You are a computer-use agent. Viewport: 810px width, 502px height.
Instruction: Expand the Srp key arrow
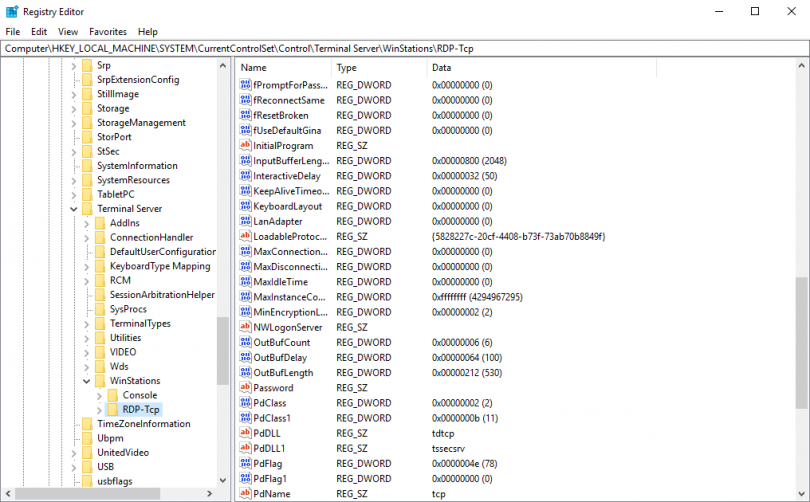click(x=74, y=66)
